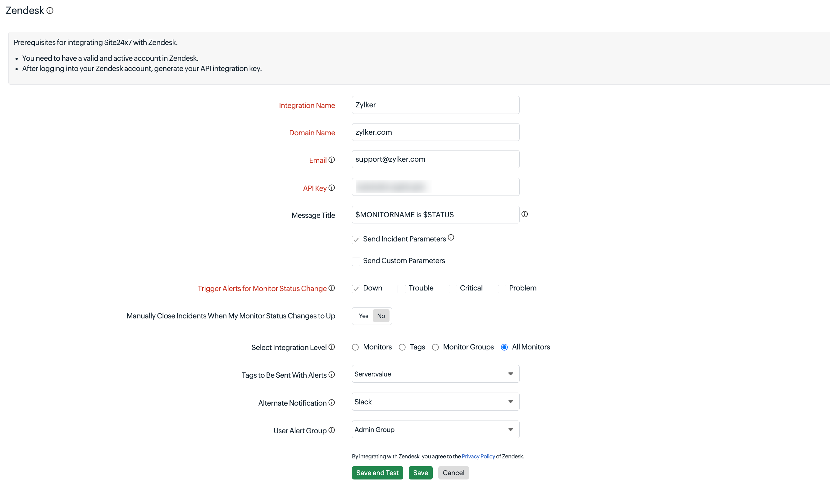Click the info icon beside Message Title field
Screen dimensions: 830x504
524,214
